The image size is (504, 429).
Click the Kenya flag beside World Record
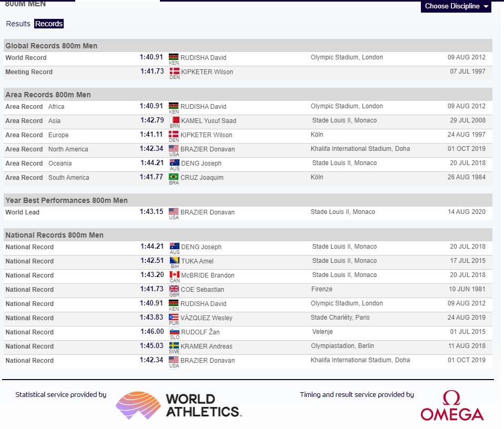pyautogui.click(x=174, y=57)
